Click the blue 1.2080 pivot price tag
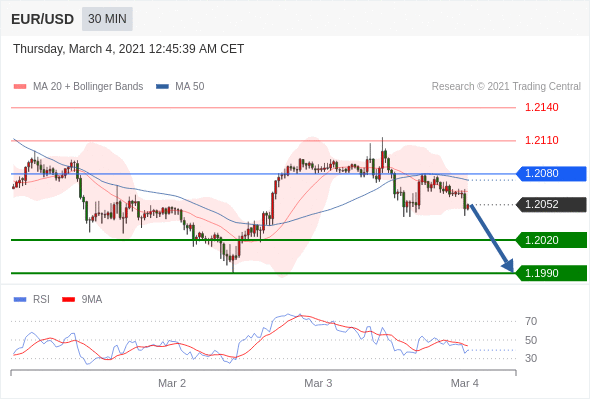590x400 pixels. 551,173
